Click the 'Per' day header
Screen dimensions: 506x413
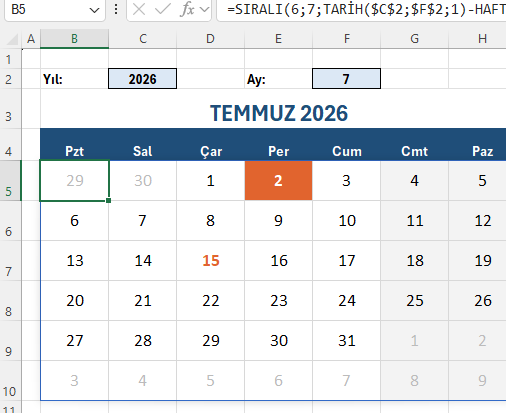click(278, 145)
